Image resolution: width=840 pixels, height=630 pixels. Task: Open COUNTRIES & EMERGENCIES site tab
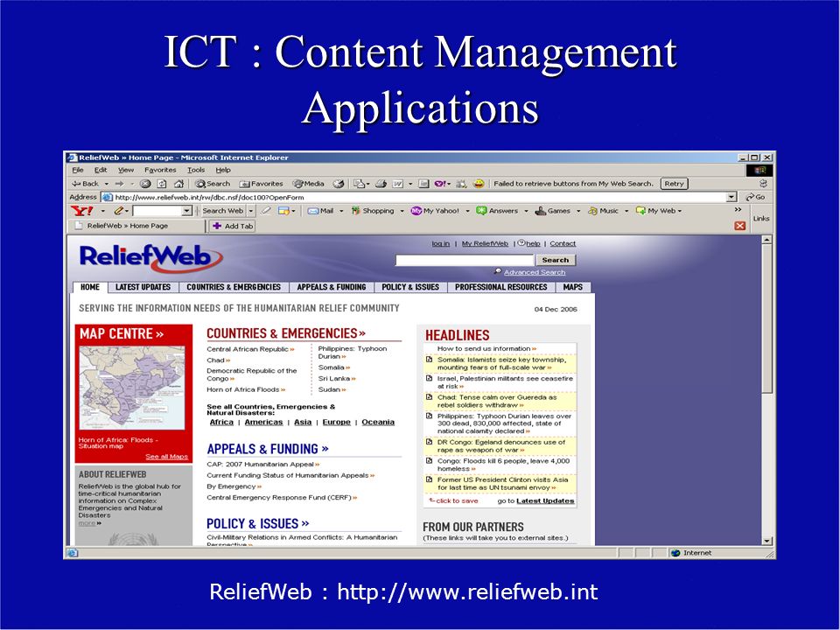pyautogui.click(x=234, y=287)
